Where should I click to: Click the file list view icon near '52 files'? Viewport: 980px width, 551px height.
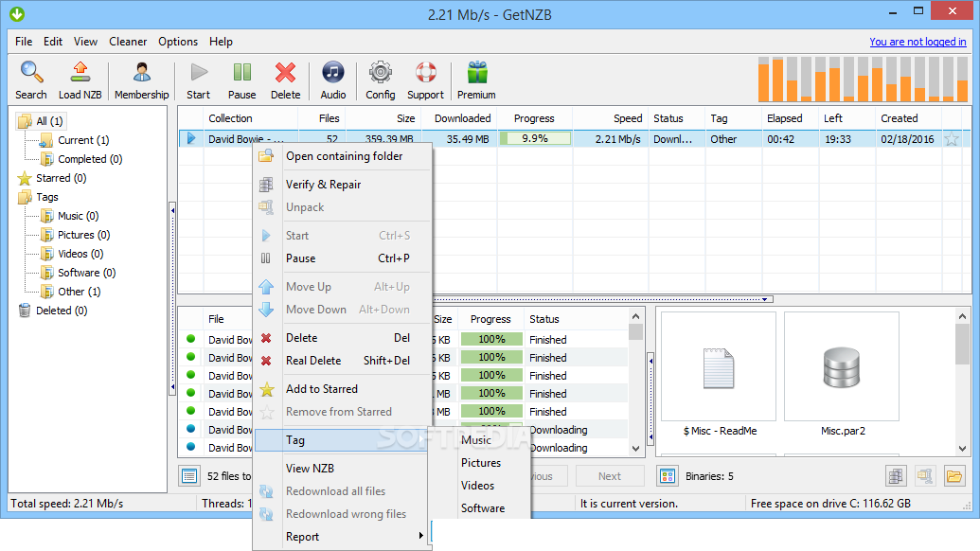click(189, 476)
